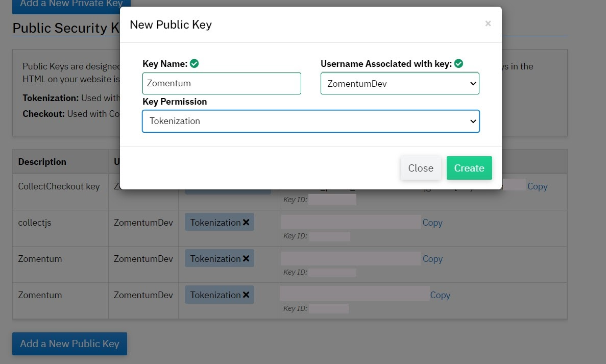The height and width of the screenshot is (364, 606).
Task: Click the Key Name input field
Action: pyautogui.click(x=222, y=83)
